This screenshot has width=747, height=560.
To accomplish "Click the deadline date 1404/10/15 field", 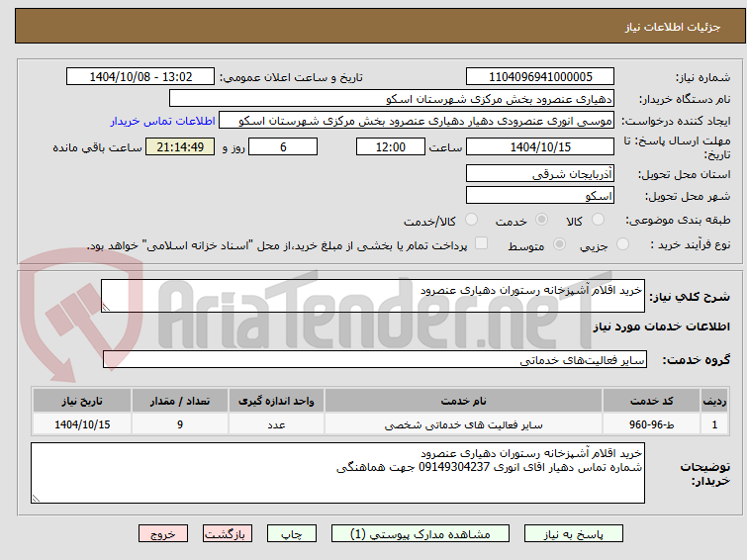I will coord(540,146).
